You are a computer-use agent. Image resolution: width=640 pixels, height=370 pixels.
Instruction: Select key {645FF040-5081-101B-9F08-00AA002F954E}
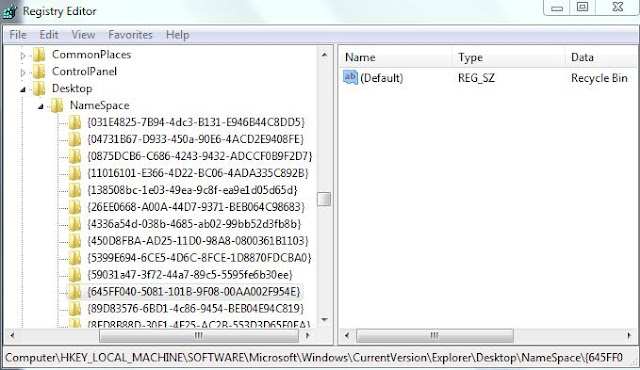point(194,292)
